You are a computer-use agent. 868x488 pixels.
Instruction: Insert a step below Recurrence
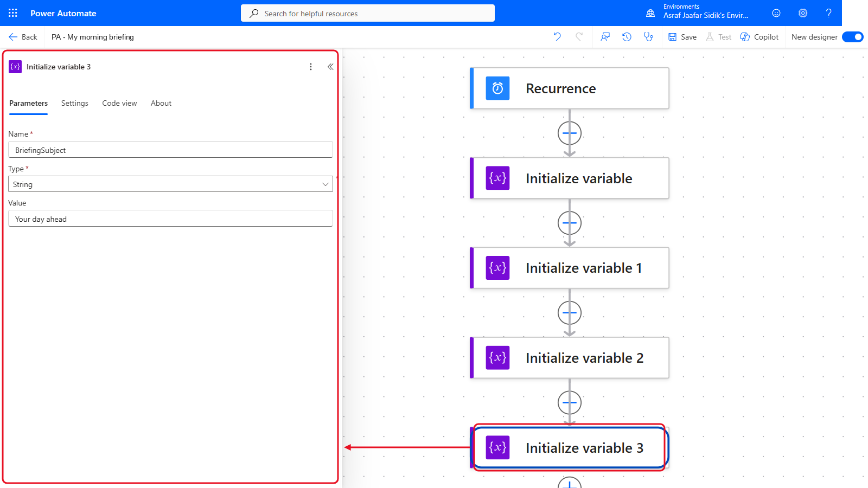click(x=570, y=133)
